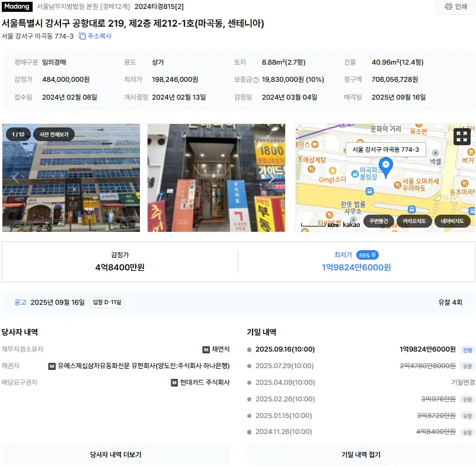Click M badge next to 유에스제십삼차유동화전문
Image resolution: width=476 pixels, height=466 pixels.
click(x=52, y=366)
